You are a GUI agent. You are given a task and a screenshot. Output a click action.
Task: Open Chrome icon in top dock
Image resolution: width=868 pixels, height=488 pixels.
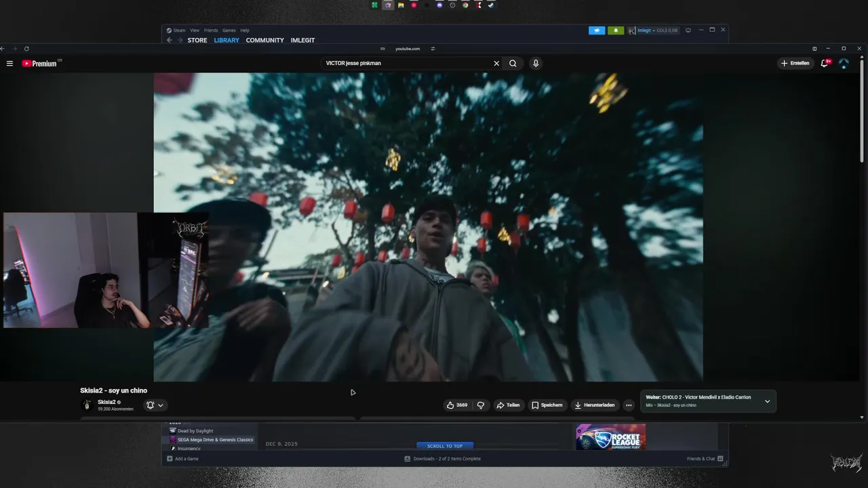(465, 5)
